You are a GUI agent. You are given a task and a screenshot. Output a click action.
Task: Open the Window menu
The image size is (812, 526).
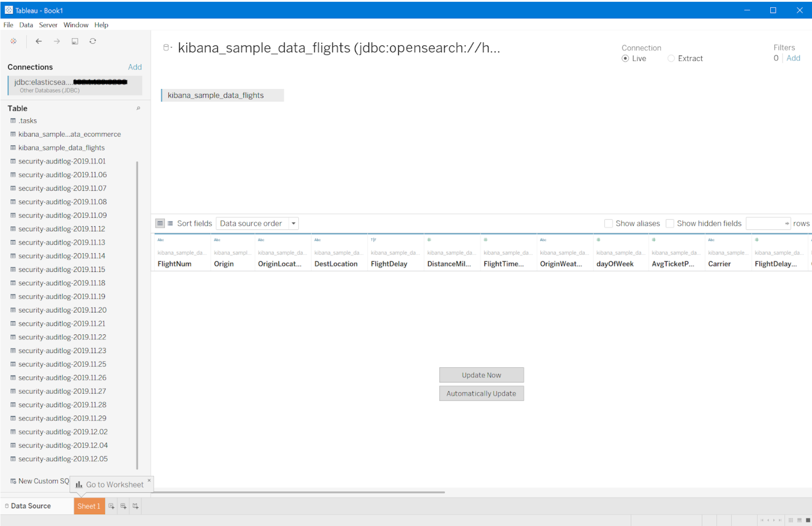[76, 25]
